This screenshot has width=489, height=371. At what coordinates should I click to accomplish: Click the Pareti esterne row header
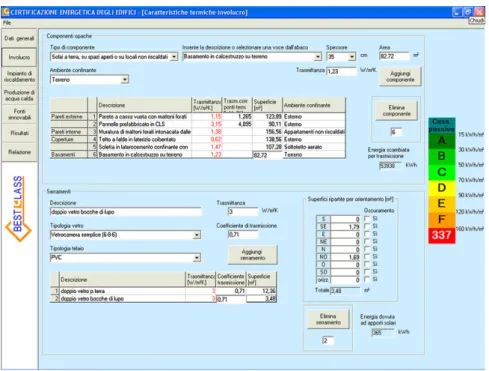(69, 117)
